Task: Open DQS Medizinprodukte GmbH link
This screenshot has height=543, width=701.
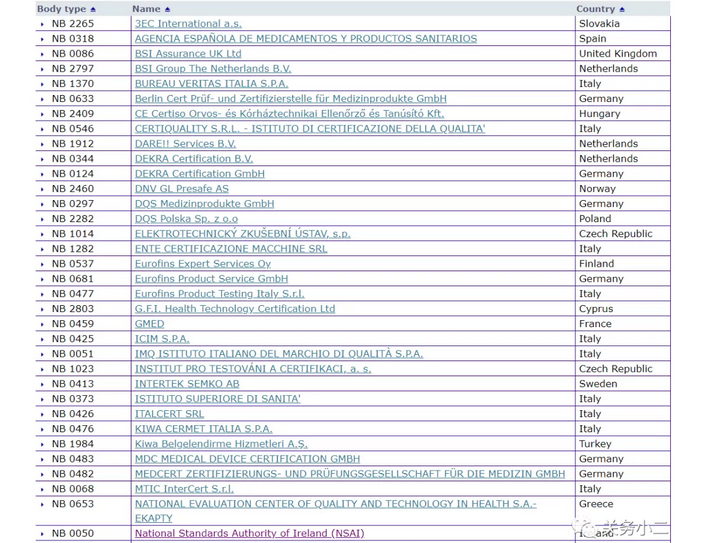Action: pos(205,204)
